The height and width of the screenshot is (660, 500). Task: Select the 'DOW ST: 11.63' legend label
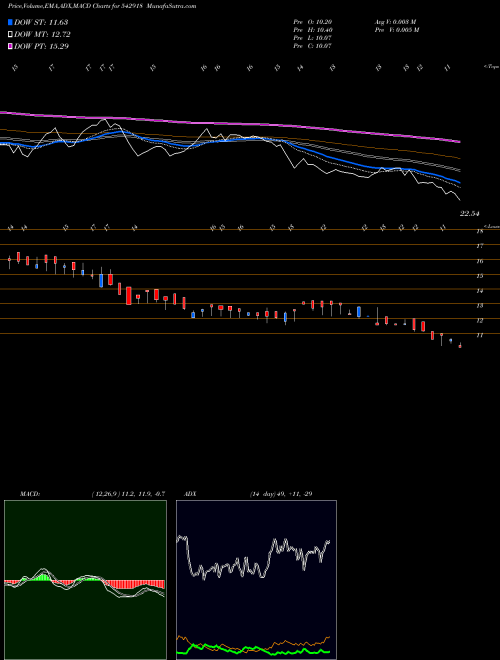click(x=41, y=22)
